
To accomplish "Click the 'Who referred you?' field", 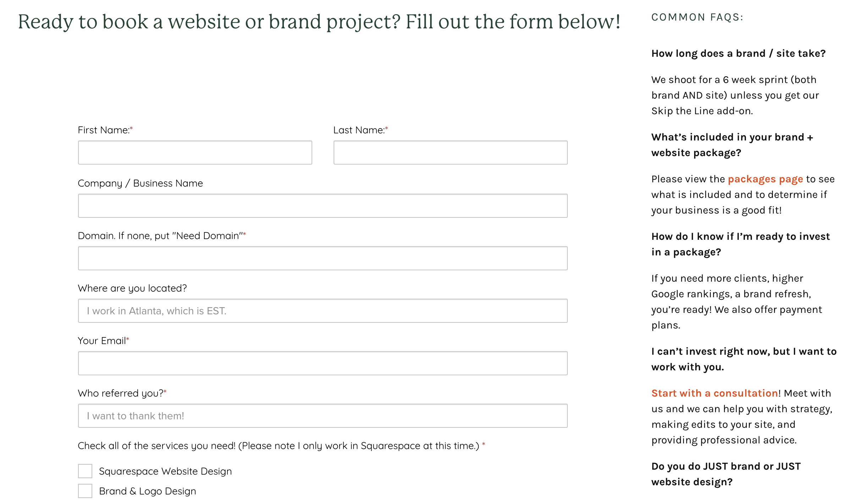I will pos(322,416).
